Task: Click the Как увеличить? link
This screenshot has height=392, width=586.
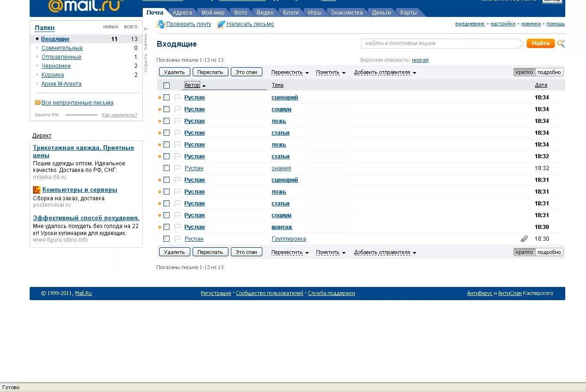Action: [120, 115]
